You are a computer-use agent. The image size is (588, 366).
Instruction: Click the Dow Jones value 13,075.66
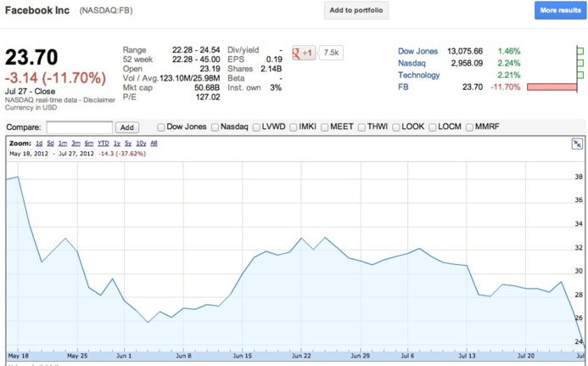point(465,52)
